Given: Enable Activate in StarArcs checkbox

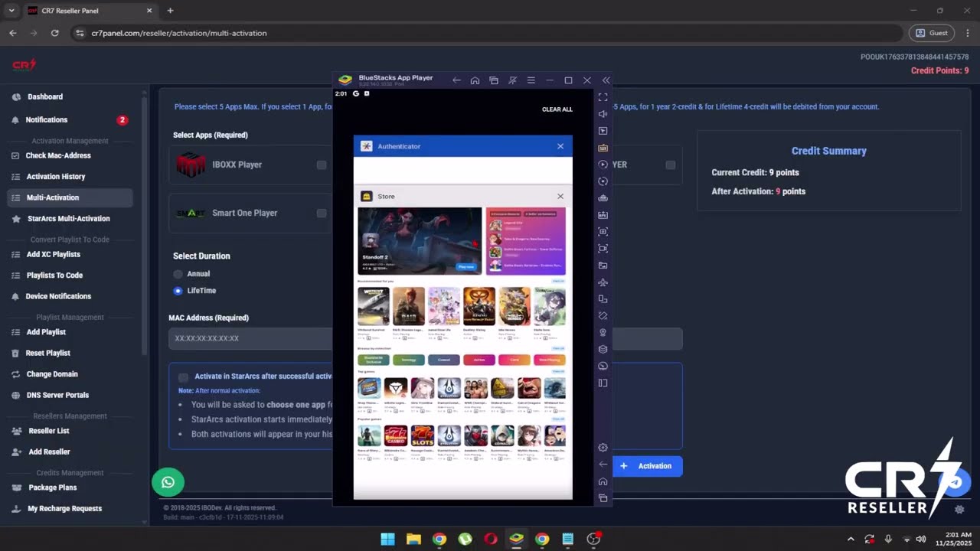Looking at the screenshot, I should point(183,377).
